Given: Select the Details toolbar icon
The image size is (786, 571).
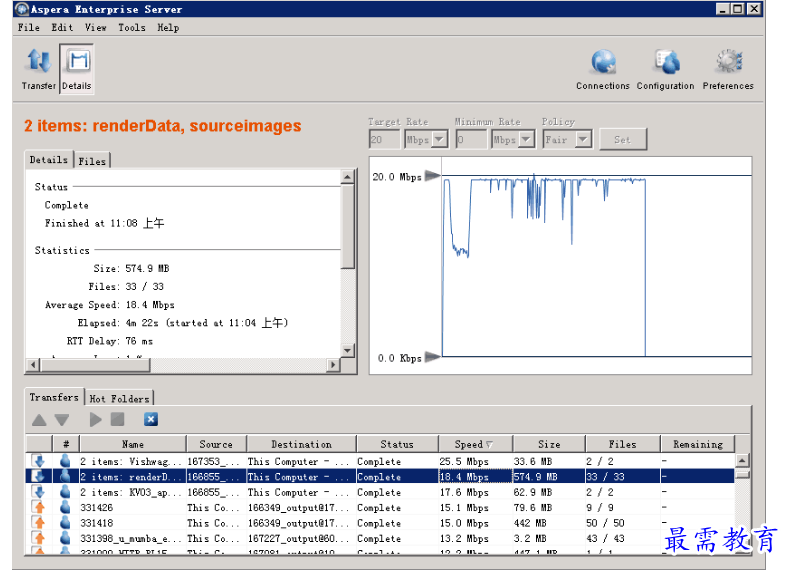Looking at the screenshot, I should click(x=77, y=69).
